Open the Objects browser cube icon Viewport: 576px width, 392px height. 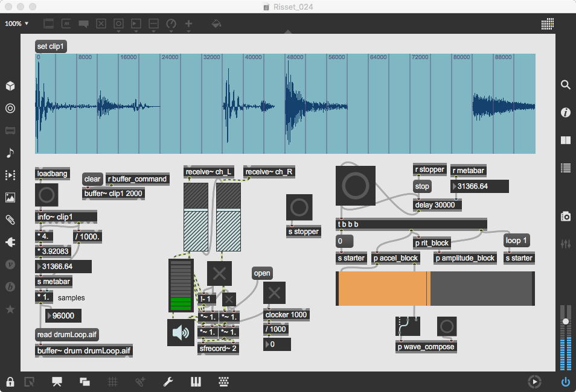10,86
